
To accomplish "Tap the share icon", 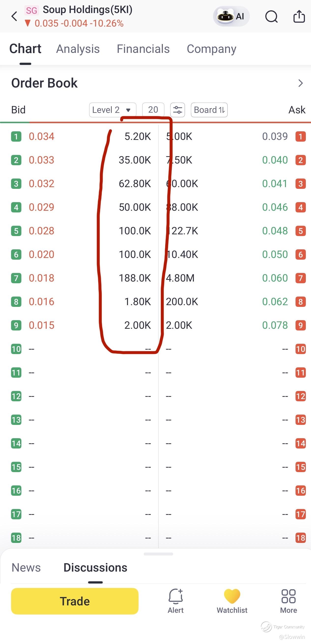I will [x=299, y=16].
